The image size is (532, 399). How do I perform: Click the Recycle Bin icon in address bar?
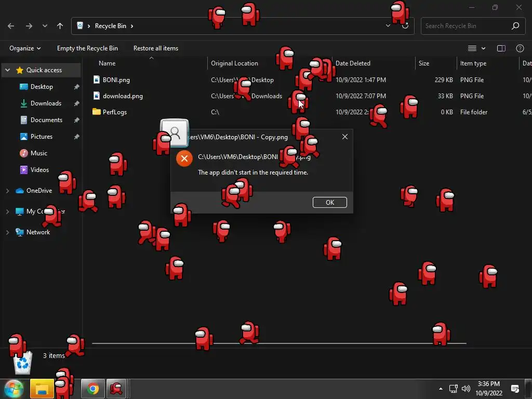point(80,26)
